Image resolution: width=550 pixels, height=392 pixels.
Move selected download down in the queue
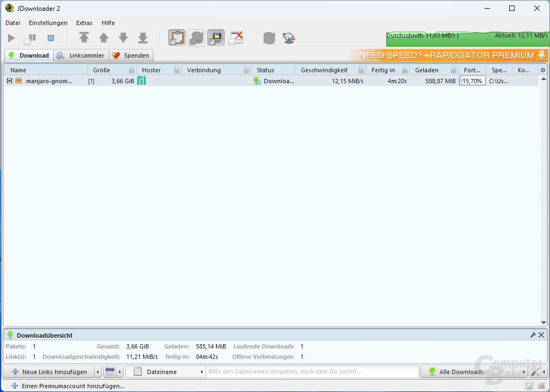click(x=123, y=38)
